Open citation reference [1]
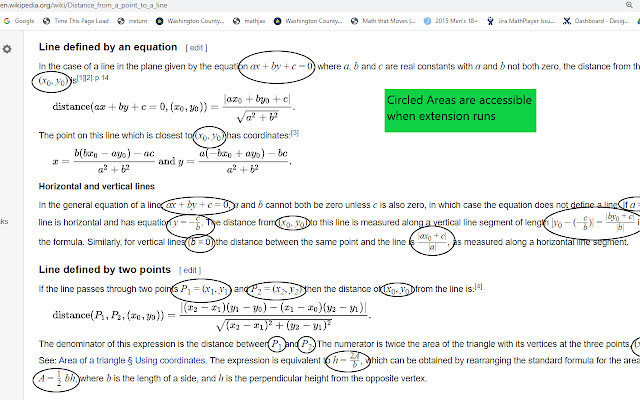 point(80,78)
